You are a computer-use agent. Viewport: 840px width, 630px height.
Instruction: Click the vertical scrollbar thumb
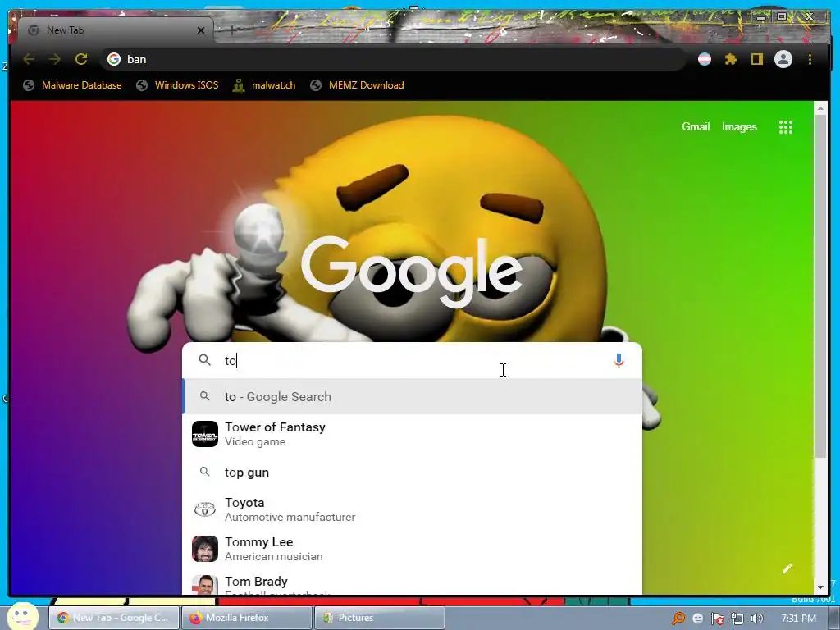coord(820,285)
